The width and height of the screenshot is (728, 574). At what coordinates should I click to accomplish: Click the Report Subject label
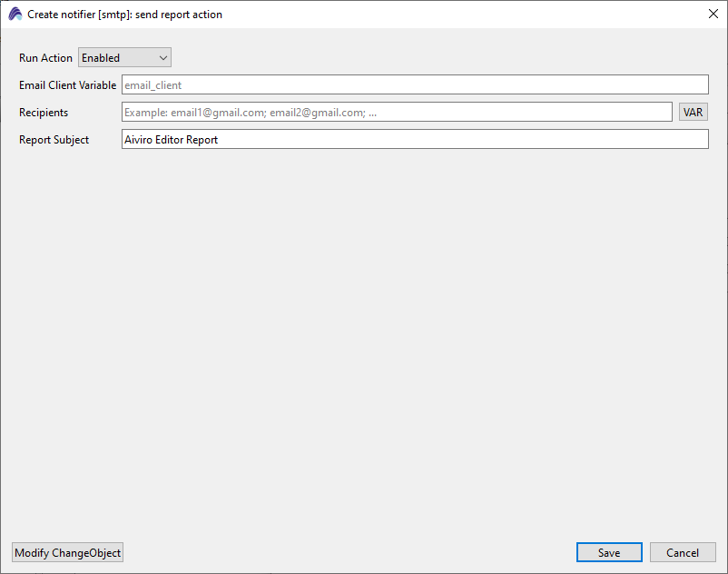tap(54, 140)
